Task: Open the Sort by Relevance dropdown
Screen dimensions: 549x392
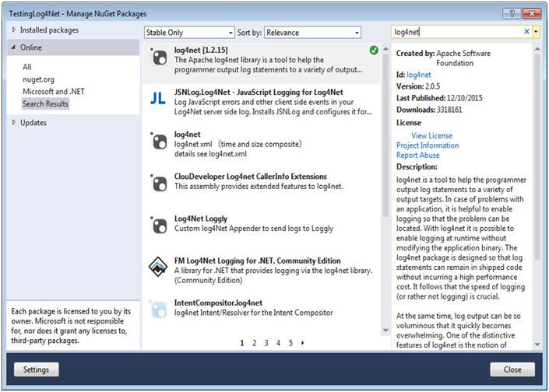Action: tap(312, 33)
